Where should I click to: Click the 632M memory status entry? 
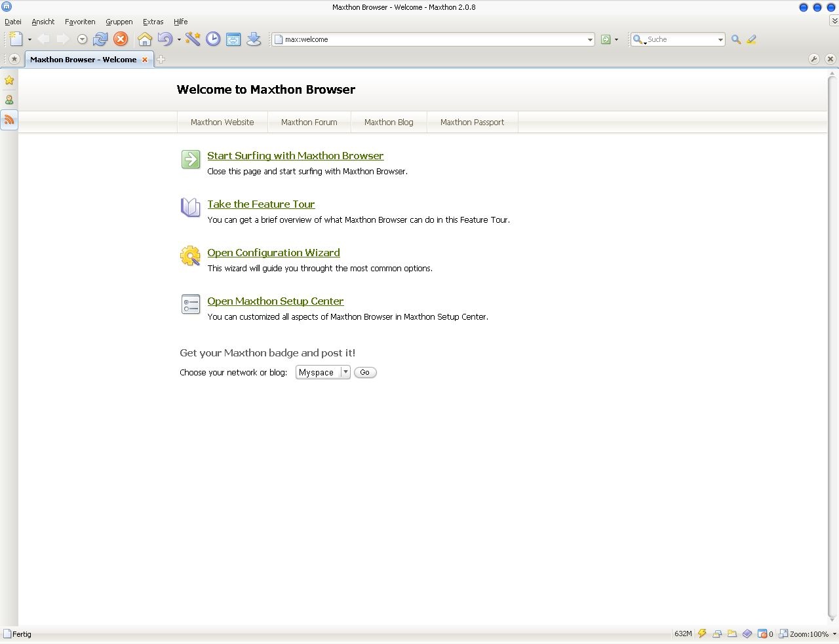point(683,634)
